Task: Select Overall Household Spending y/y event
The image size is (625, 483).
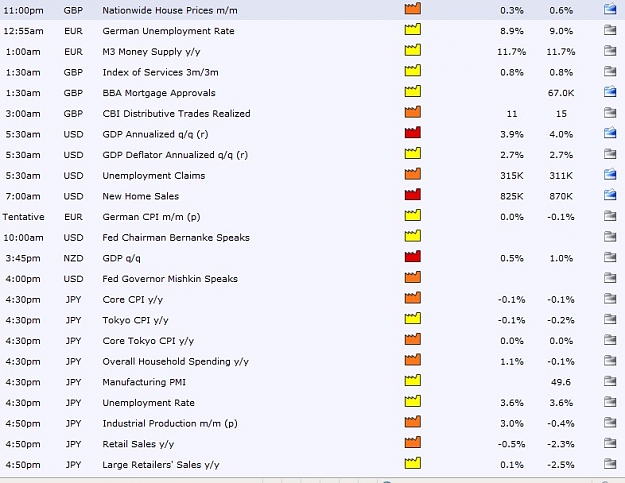Action: pyautogui.click(x=175, y=361)
